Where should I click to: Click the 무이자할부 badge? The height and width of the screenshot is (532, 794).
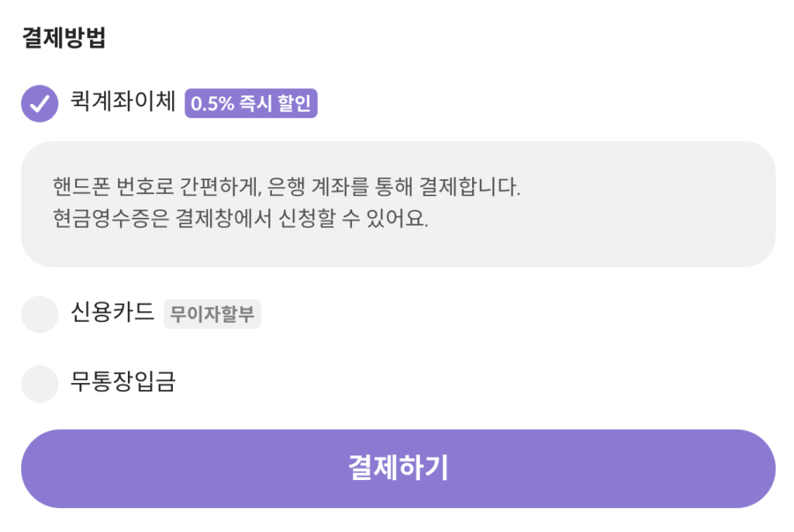[212, 315]
